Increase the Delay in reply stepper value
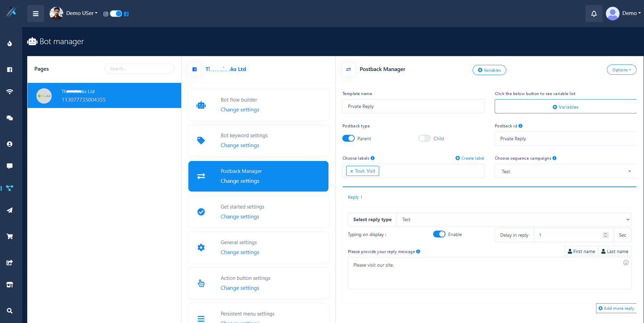Screen dimensions: 644x323 click(605, 233)
